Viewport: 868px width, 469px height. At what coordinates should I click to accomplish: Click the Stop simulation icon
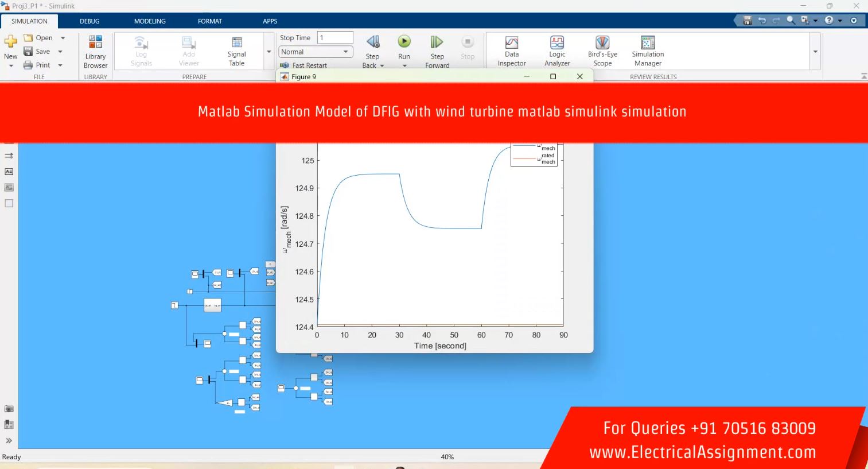[468, 42]
